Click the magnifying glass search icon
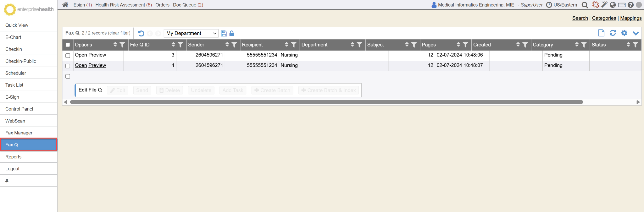Viewport: 644px width, 212px height. click(x=585, y=5)
